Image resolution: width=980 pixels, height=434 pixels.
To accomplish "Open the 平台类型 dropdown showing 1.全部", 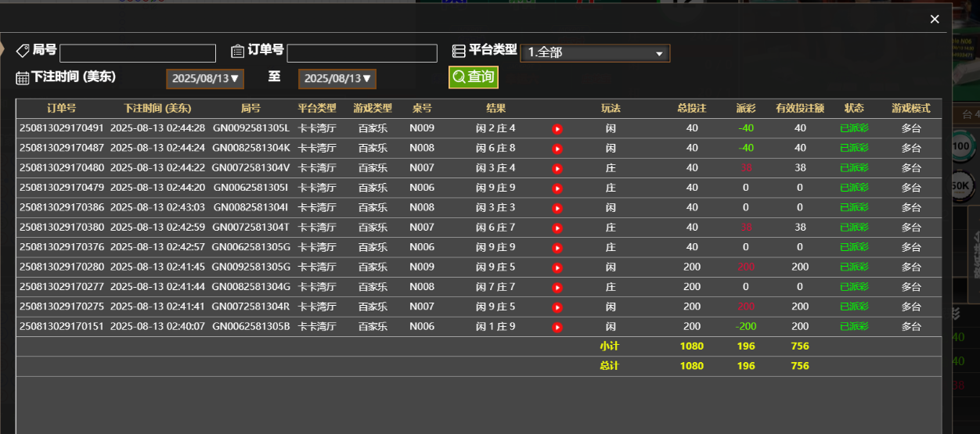I will click(x=595, y=53).
